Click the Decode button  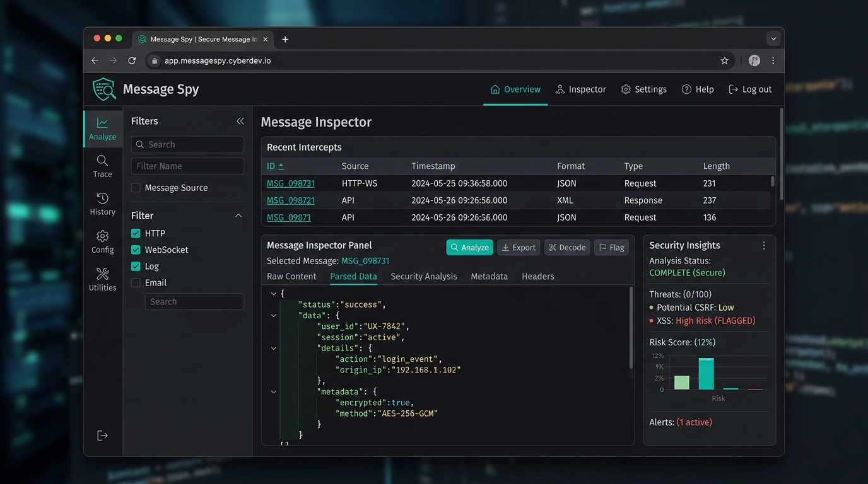point(567,247)
